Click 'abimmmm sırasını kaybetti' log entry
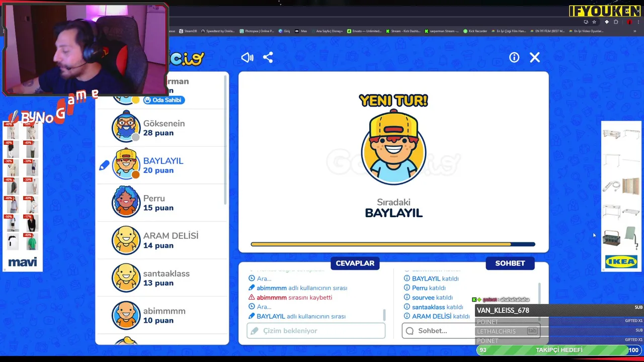The image size is (644, 362). (290, 297)
